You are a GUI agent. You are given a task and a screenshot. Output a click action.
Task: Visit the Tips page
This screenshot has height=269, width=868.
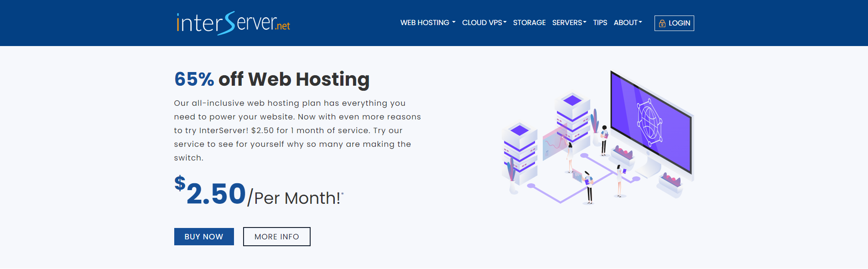(600, 23)
